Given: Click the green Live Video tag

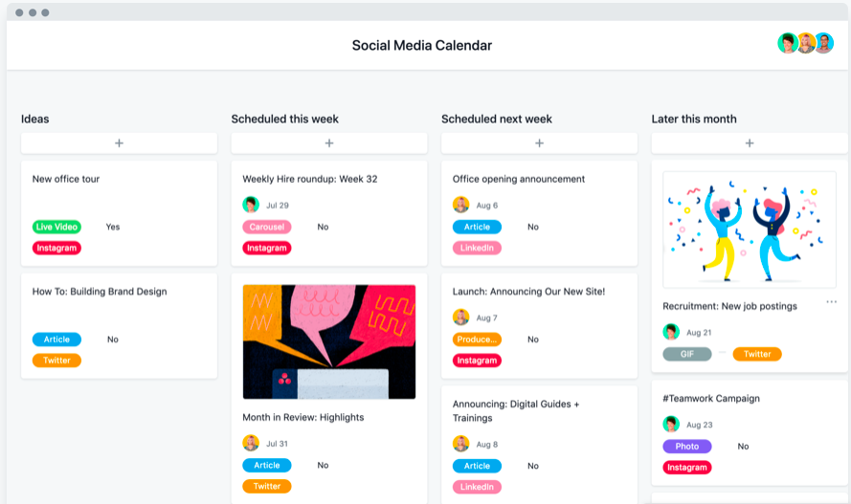Looking at the screenshot, I should tap(56, 227).
